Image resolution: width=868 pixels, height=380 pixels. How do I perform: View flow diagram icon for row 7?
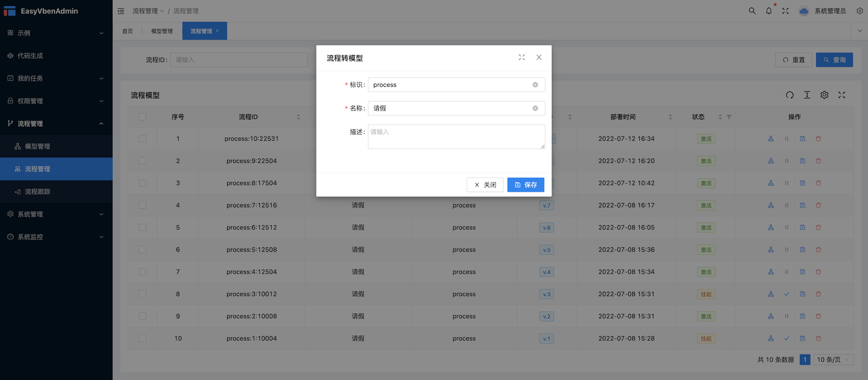click(x=771, y=272)
